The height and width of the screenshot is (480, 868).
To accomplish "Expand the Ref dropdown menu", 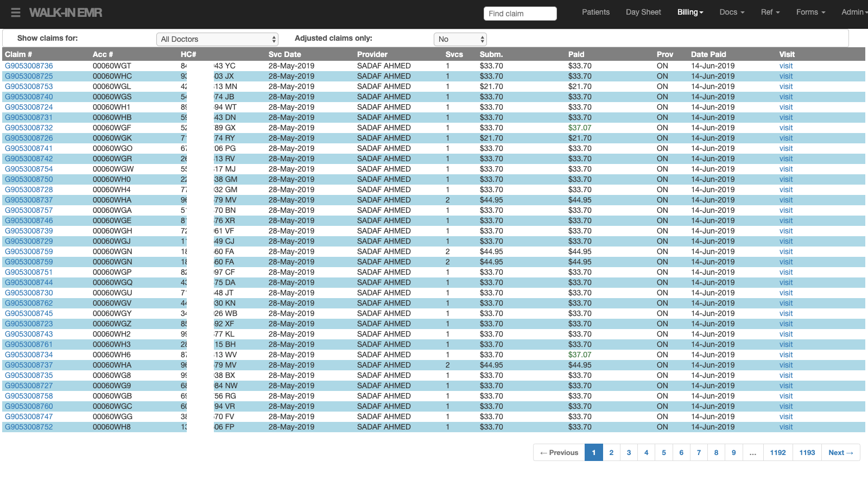I will (770, 12).
